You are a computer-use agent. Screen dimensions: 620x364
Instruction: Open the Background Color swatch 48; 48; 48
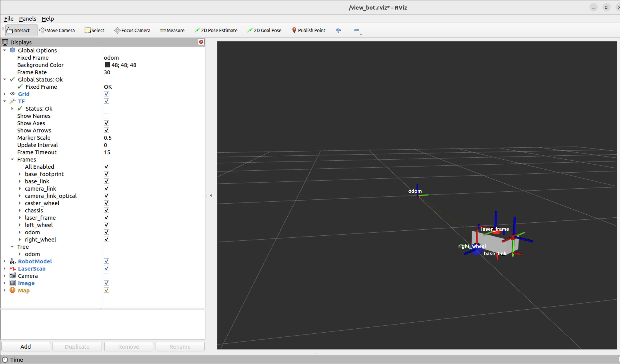click(107, 65)
